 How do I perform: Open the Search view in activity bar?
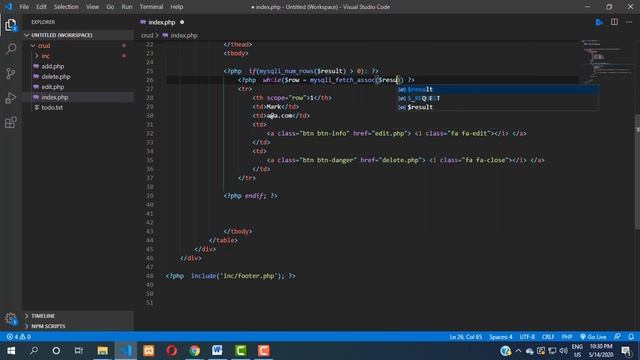(11, 49)
